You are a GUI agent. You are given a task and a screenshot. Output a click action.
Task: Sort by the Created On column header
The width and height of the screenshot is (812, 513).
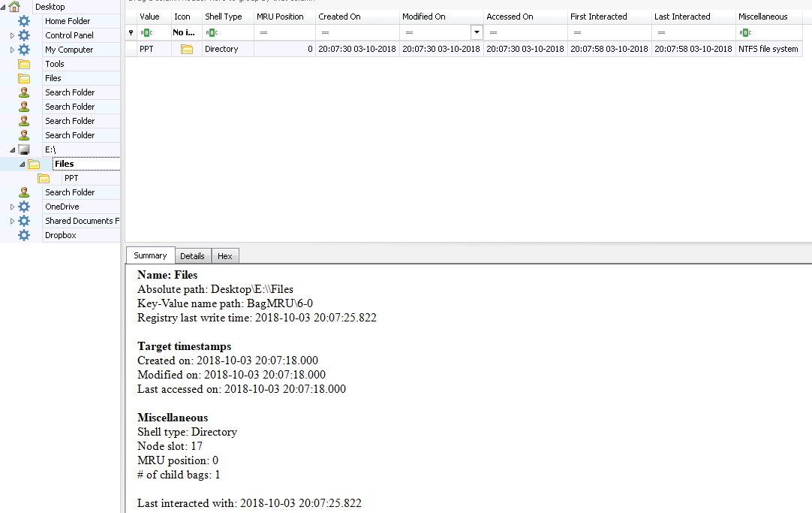click(339, 17)
